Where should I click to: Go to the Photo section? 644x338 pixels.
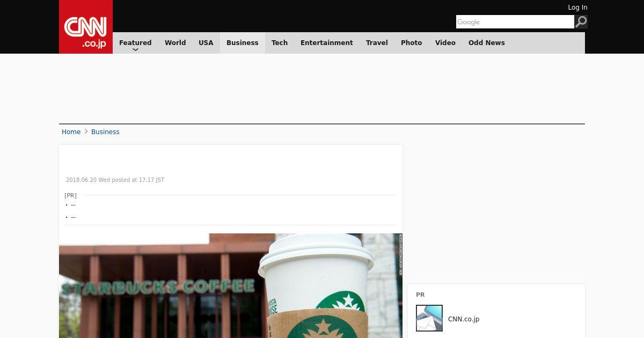pos(412,42)
